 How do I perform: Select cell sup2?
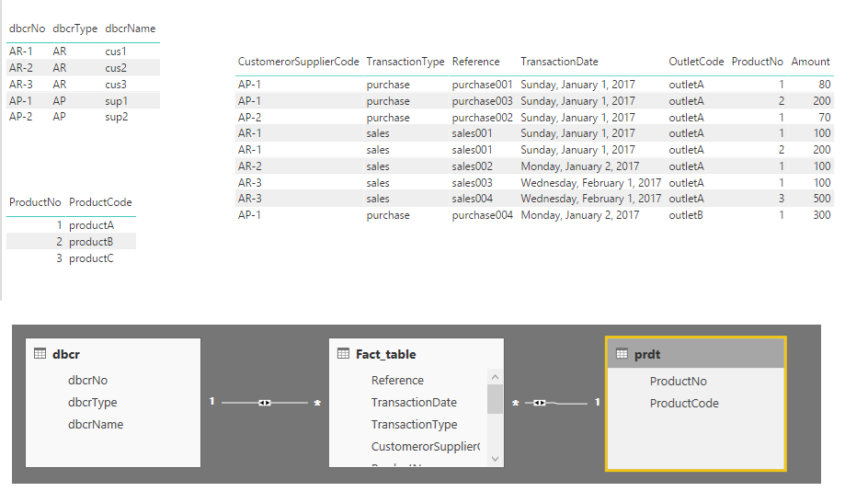pyautogui.click(x=116, y=117)
